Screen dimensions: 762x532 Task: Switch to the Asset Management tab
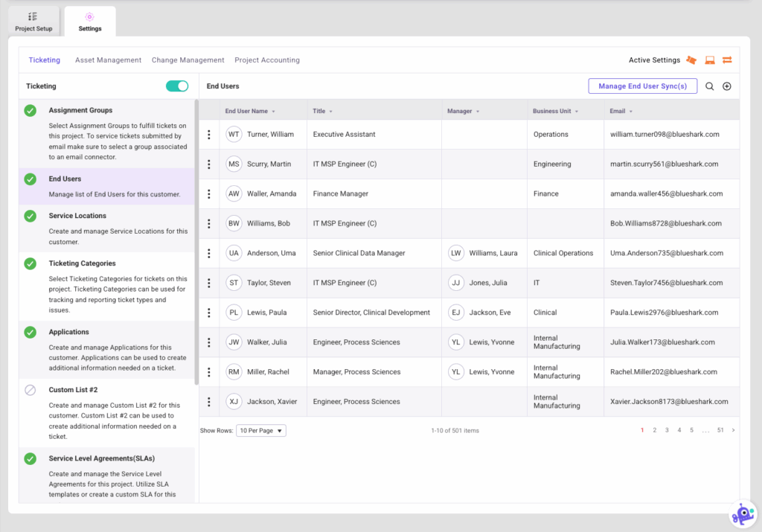pyautogui.click(x=108, y=60)
